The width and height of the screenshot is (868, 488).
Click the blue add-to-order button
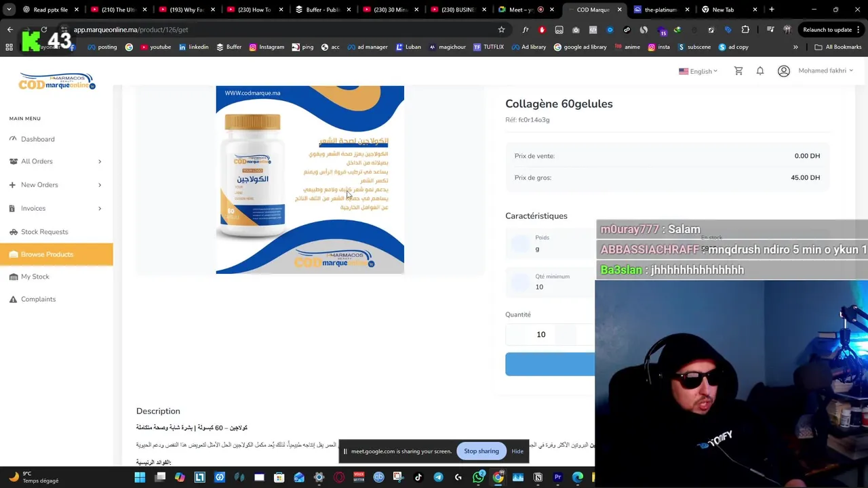(550, 364)
